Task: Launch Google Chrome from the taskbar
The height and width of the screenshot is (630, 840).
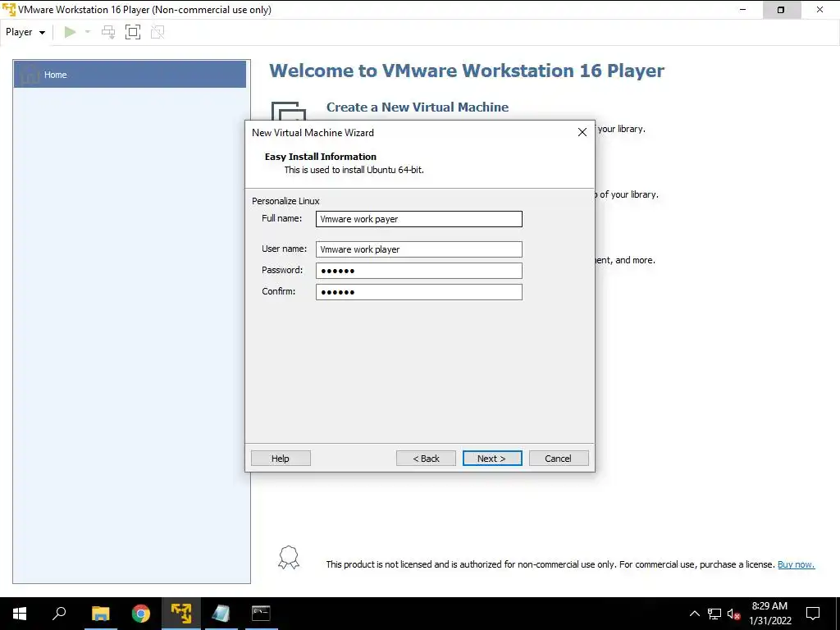Action: coord(141,614)
